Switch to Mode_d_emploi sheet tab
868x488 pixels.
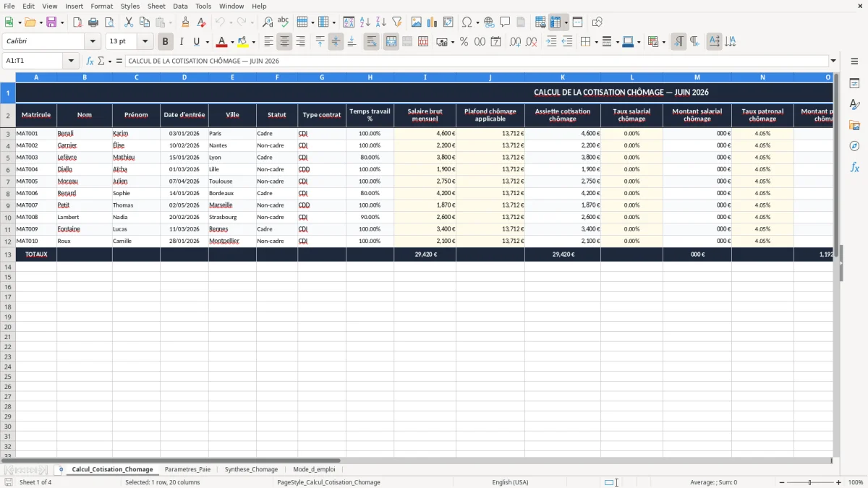pyautogui.click(x=314, y=469)
